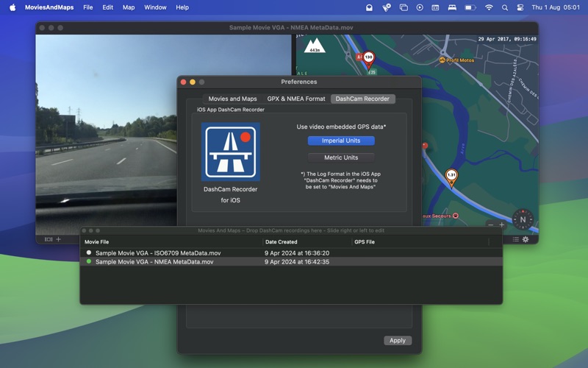Click the red 130 speed pin on the map
Image resolution: width=588 pixels, height=368 pixels.
pyautogui.click(x=369, y=60)
